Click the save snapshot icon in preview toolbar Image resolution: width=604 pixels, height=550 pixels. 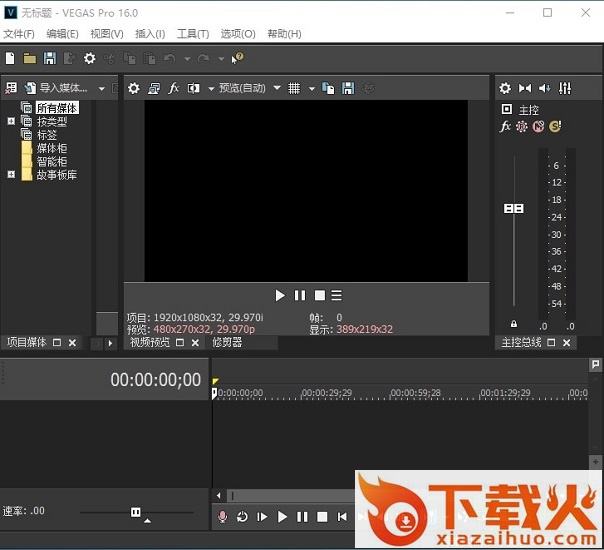coord(347,88)
